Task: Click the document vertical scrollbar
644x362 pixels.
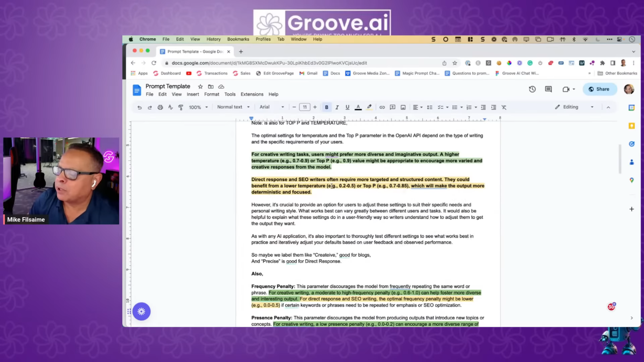Action: pos(620,159)
